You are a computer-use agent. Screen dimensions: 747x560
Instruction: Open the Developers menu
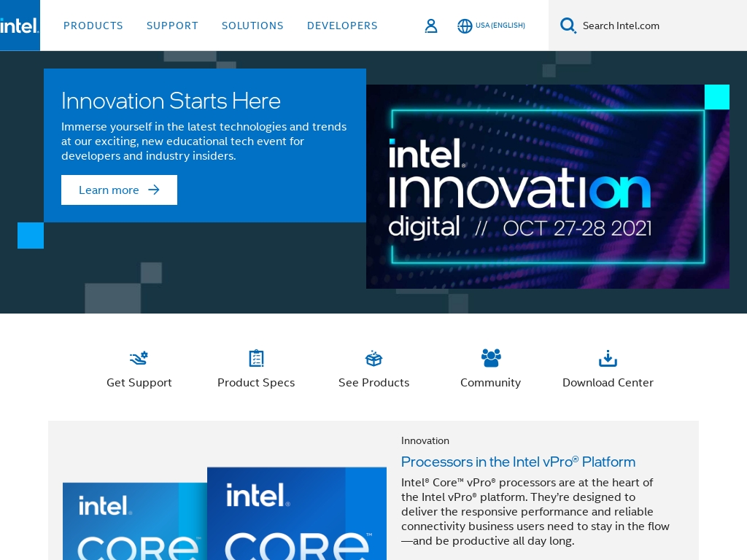343,26
